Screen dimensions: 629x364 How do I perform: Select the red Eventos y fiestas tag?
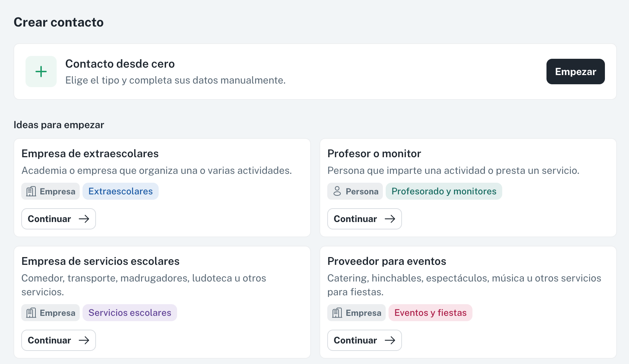coord(430,313)
